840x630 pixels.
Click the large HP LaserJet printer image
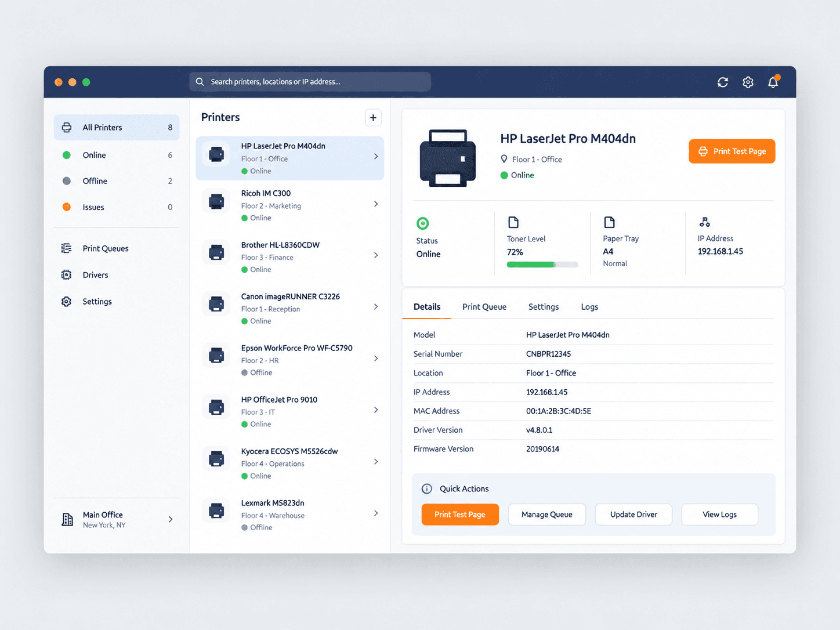448,158
